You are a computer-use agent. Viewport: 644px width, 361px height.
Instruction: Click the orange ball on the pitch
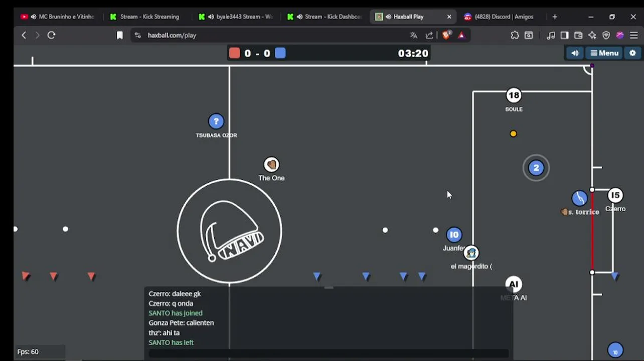coord(513,134)
